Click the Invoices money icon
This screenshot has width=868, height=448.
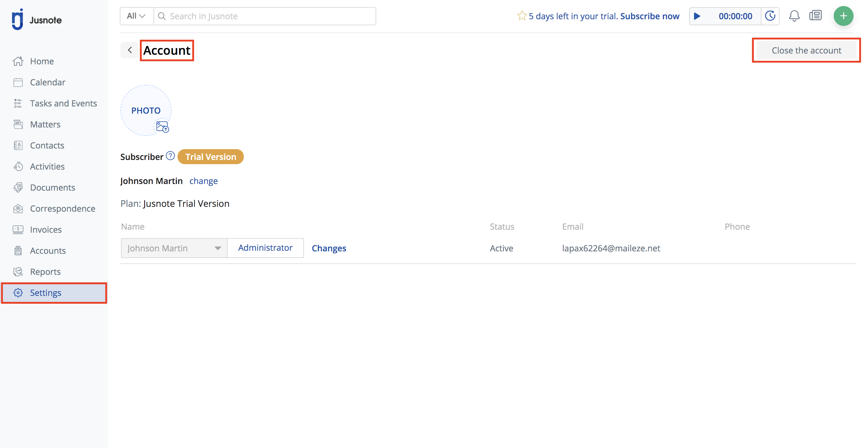pos(18,229)
